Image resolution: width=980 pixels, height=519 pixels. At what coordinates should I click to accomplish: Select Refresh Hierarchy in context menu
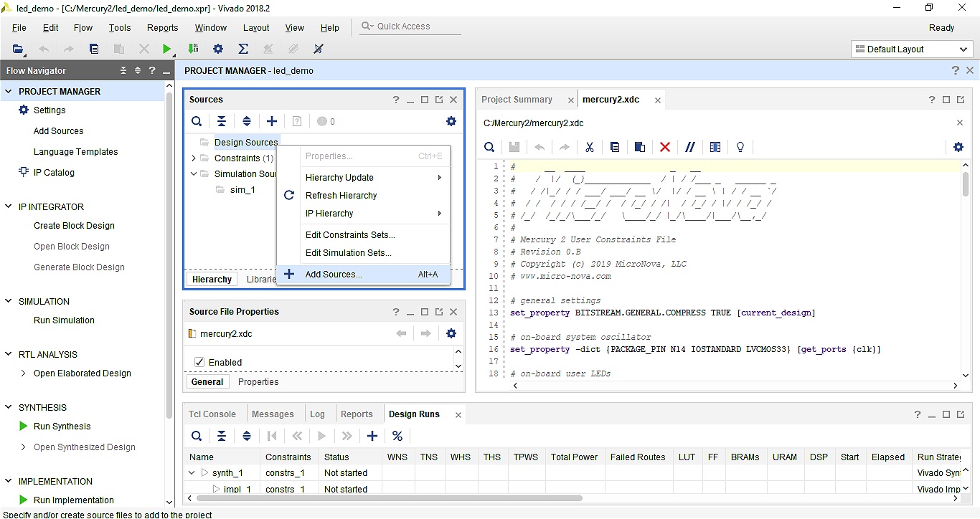coord(363,195)
